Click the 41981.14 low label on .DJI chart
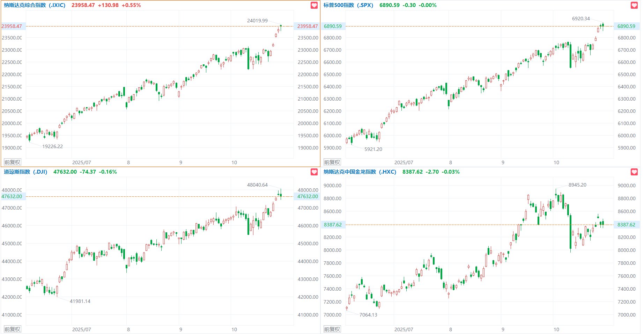This screenshot has width=644, height=334. [80, 301]
